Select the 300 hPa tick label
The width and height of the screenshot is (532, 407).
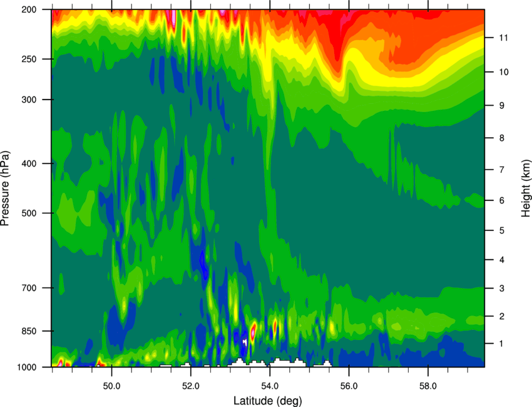point(29,100)
